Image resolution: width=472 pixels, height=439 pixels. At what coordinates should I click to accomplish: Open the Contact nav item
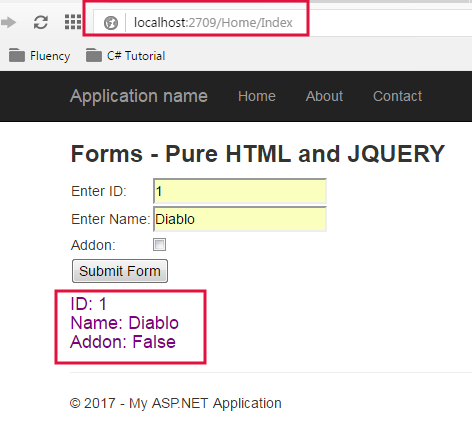(x=397, y=96)
